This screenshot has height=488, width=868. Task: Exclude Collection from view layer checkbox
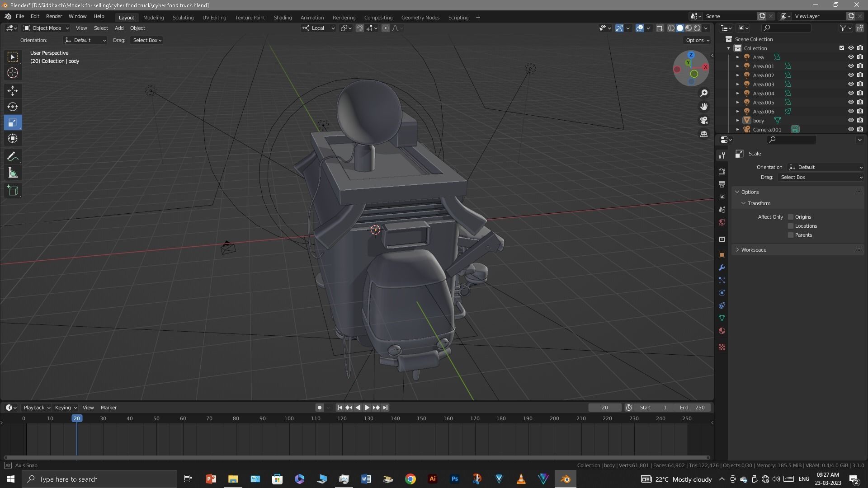coord(841,48)
